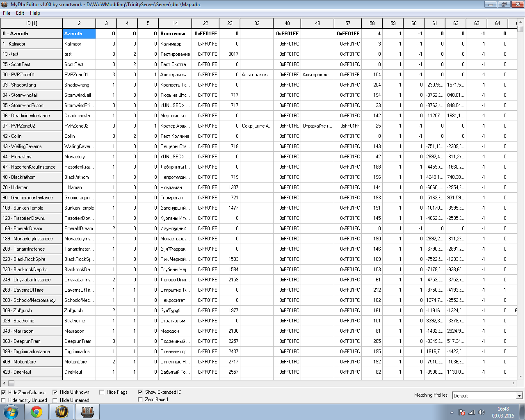Select row header 1 - Kalimdor
This screenshot has height=420, width=525.
pyautogui.click(x=32, y=44)
